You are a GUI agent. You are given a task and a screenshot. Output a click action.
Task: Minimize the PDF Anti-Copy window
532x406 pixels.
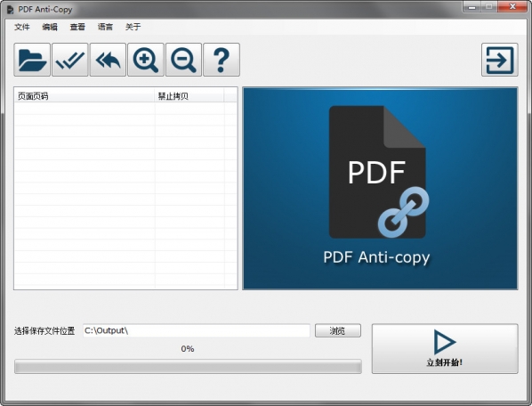point(472,6)
